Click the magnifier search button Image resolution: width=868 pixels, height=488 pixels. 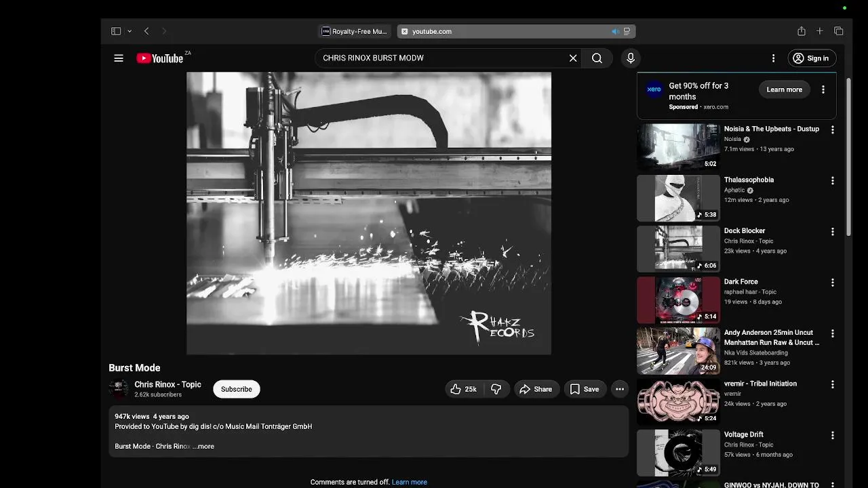[597, 58]
